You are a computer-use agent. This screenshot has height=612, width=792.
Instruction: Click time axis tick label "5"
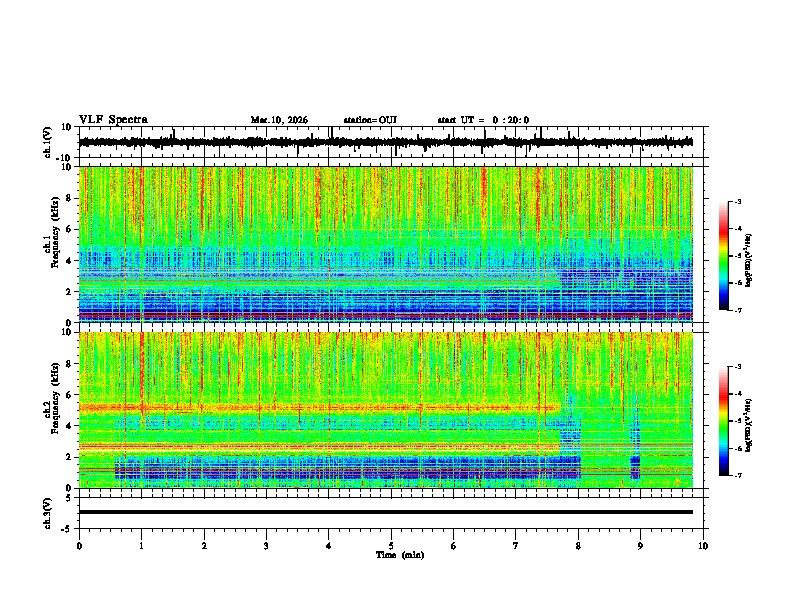click(391, 546)
